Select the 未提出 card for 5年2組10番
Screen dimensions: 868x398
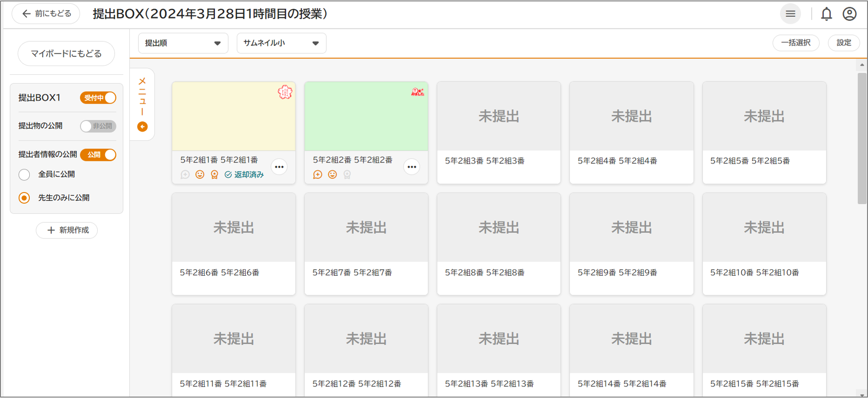point(764,244)
